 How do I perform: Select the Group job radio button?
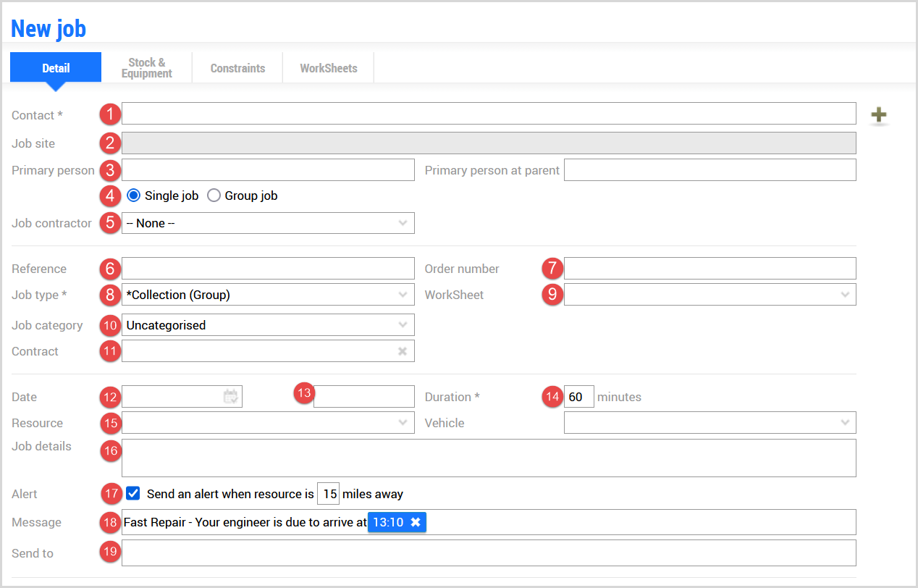(x=214, y=196)
